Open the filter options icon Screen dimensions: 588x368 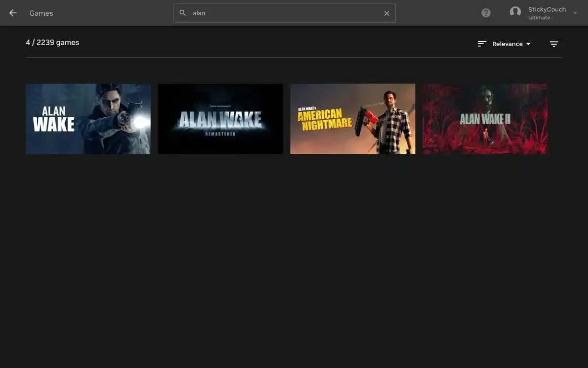pos(554,44)
